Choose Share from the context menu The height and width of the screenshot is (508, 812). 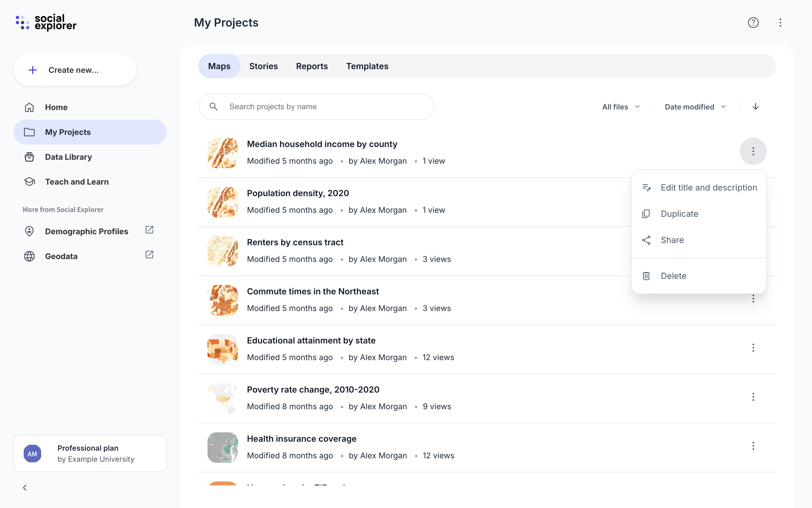[x=699, y=240]
